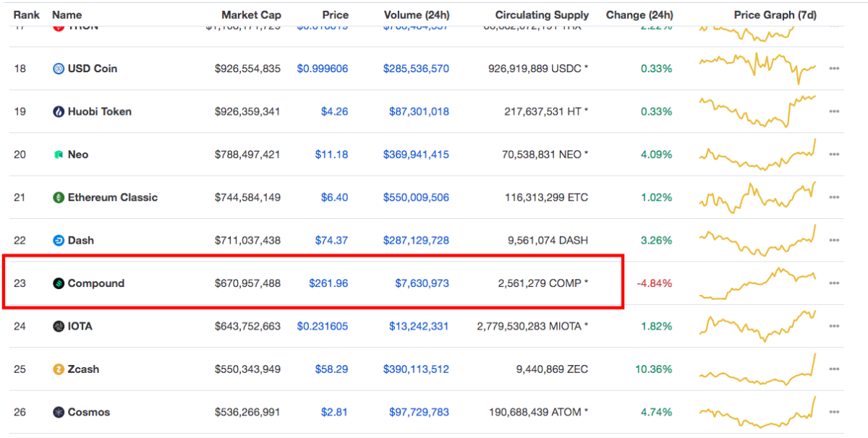
Task: Open the Huobi Token name link
Action: point(100,112)
